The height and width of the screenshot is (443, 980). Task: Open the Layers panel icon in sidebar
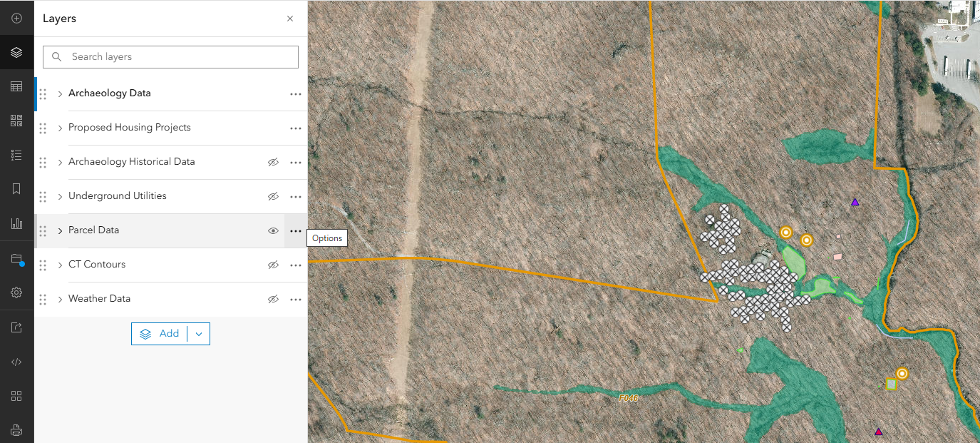coord(17,51)
